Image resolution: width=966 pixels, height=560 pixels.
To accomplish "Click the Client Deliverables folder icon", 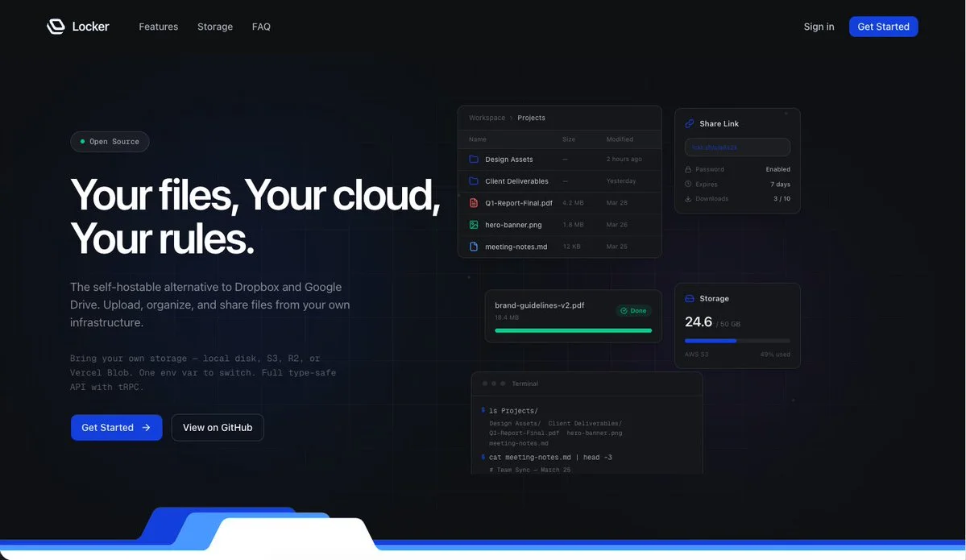I will tap(474, 181).
